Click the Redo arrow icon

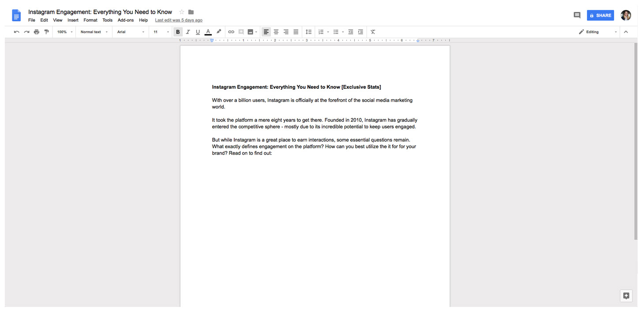pos(26,32)
